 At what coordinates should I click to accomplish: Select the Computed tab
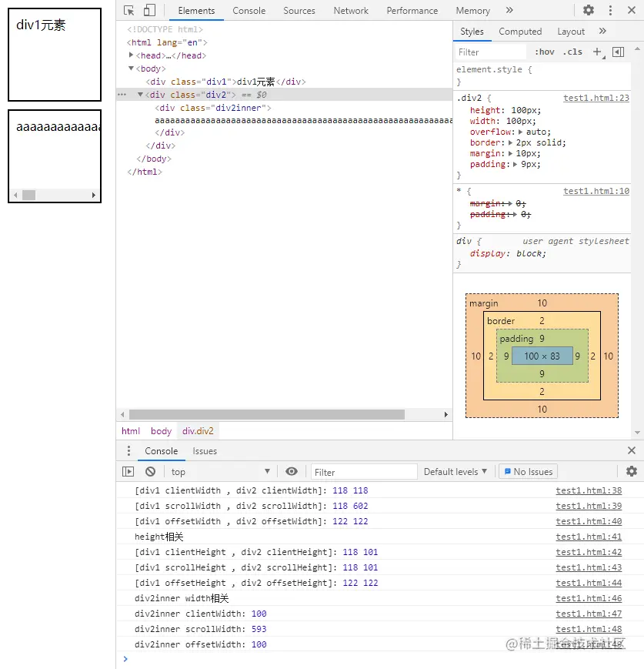pyautogui.click(x=520, y=32)
